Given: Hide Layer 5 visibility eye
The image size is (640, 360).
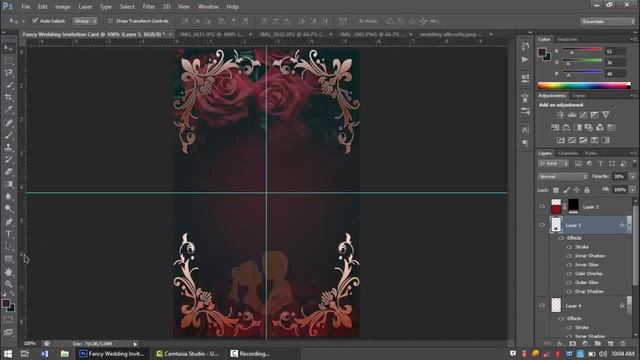Looking at the screenshot, I should point(542,225).
